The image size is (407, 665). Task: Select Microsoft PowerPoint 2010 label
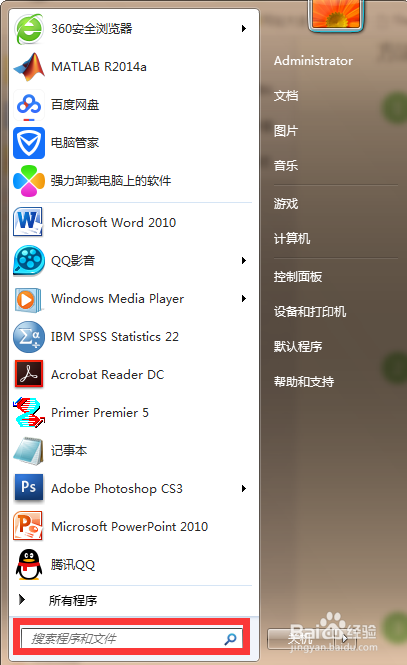point(130,527)
